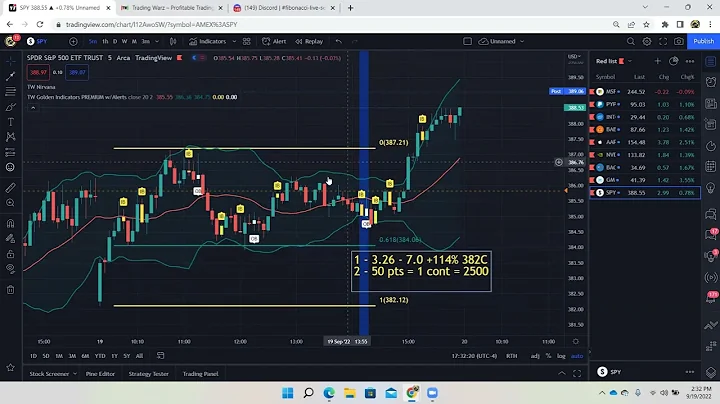Screen dimensions: 720x404
Task: Set the date range to All
Action: click(x=139, y=356)
